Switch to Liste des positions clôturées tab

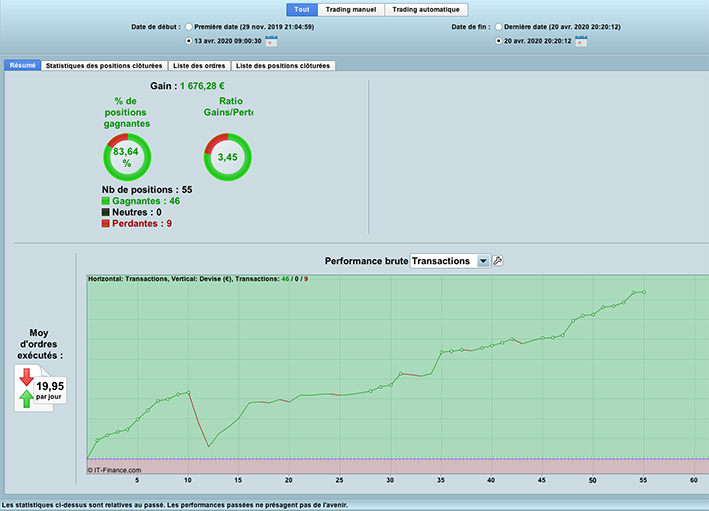pyautogui.click(x=283, y=66)
